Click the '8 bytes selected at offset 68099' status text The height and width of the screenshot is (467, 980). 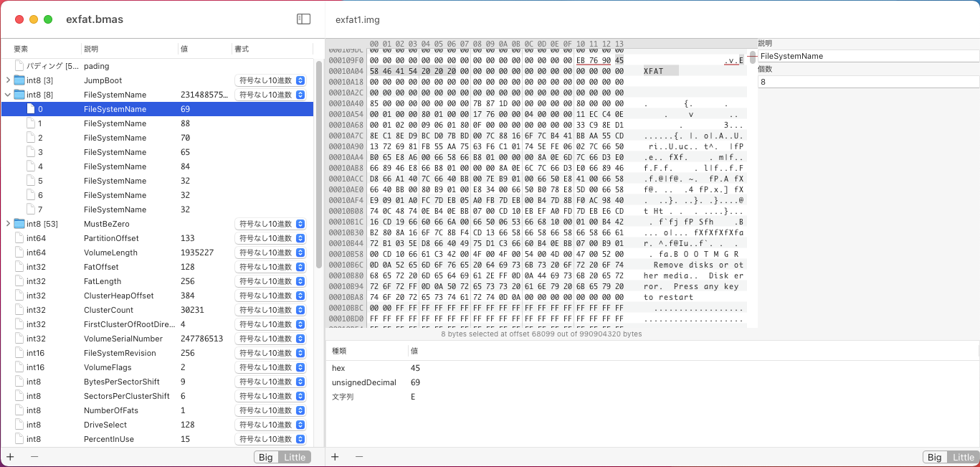[x=541, y=334]
